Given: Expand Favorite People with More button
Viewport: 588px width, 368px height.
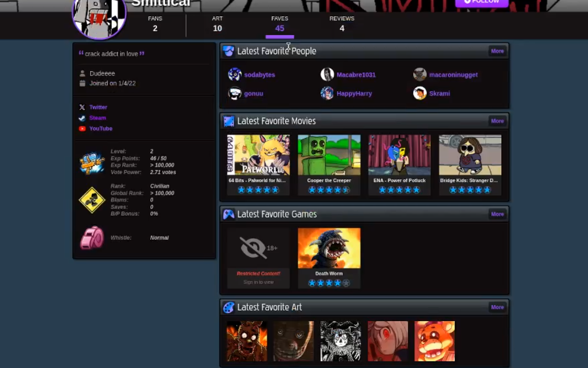Looking at the screenshot, I should click(x=497, y=51).
